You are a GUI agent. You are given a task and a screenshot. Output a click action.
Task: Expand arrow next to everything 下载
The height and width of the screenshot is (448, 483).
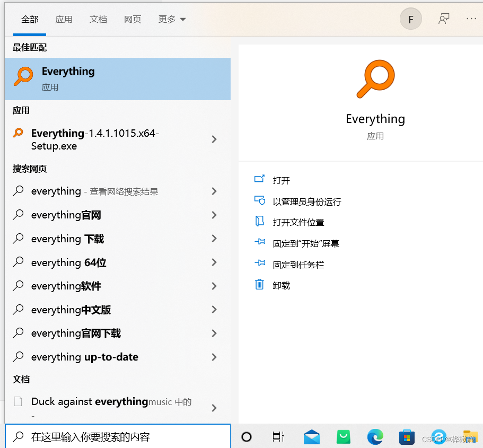[214, 239]
